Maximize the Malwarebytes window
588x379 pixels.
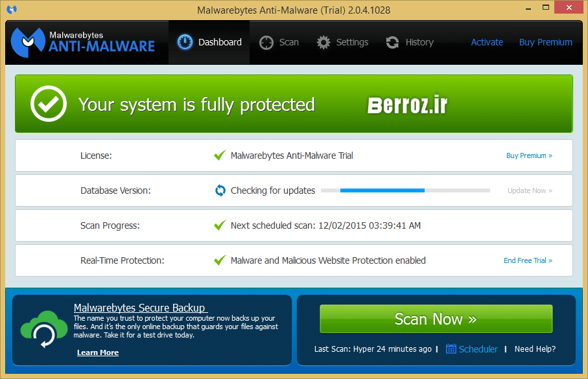point(546,8)
